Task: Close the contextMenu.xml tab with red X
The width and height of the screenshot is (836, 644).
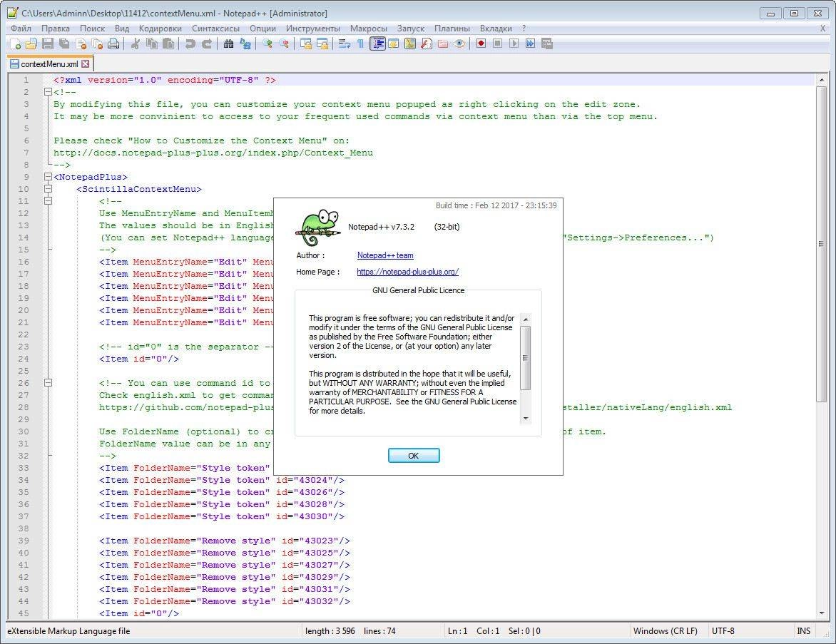Action: tap(86, 64)
